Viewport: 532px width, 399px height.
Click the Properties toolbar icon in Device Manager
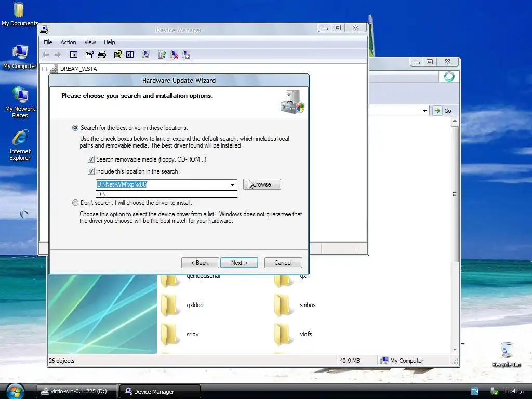click(x=89, y=55)
